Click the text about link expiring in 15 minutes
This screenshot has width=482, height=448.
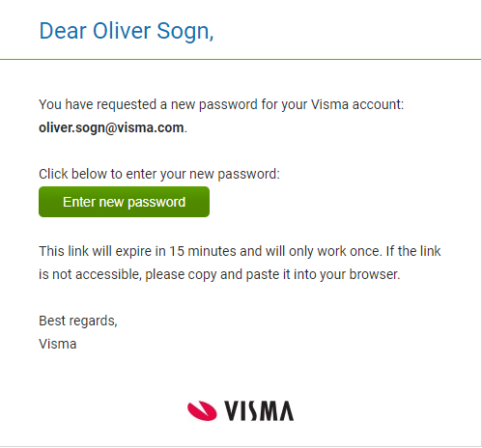point(211,251)
